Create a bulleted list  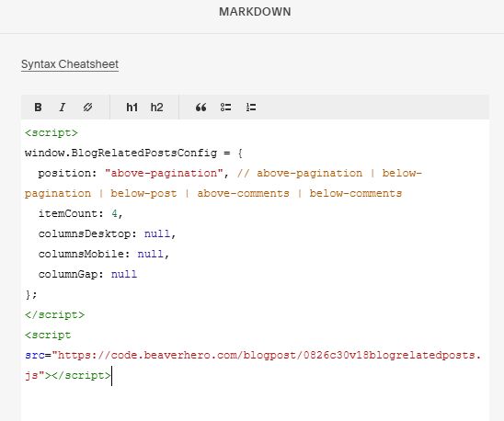pos(225,107)
